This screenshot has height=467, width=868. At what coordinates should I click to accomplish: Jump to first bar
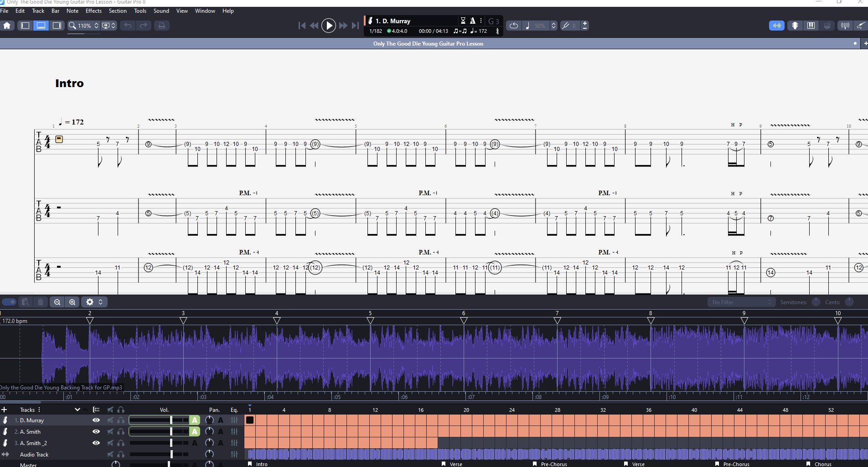(x=301, y=26)
